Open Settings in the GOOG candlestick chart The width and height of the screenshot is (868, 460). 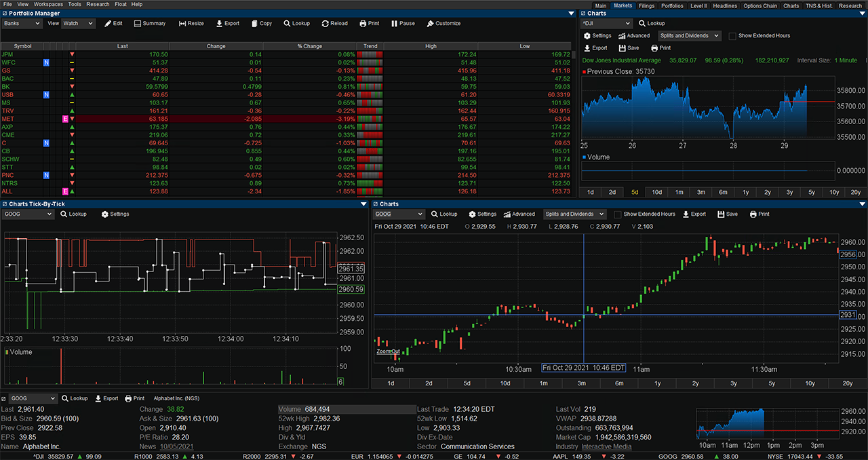(x=482, y=214)
